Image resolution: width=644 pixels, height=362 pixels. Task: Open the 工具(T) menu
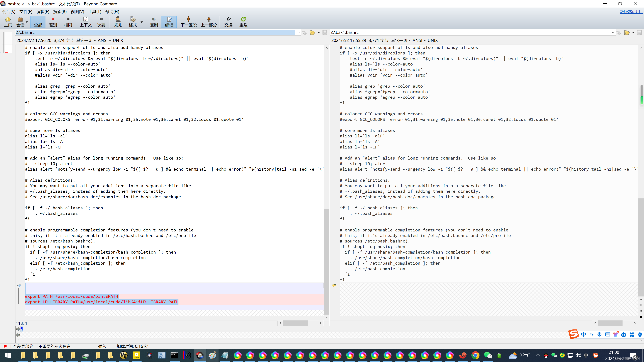pyautogui.click(x=94, y=12)
